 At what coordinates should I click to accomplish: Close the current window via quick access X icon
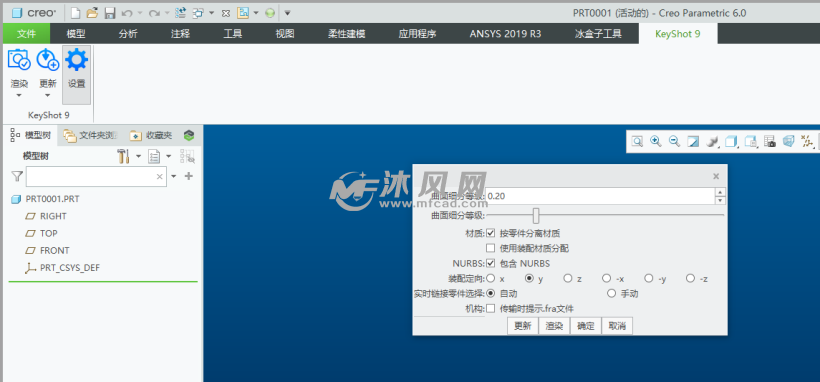point(225,13)
